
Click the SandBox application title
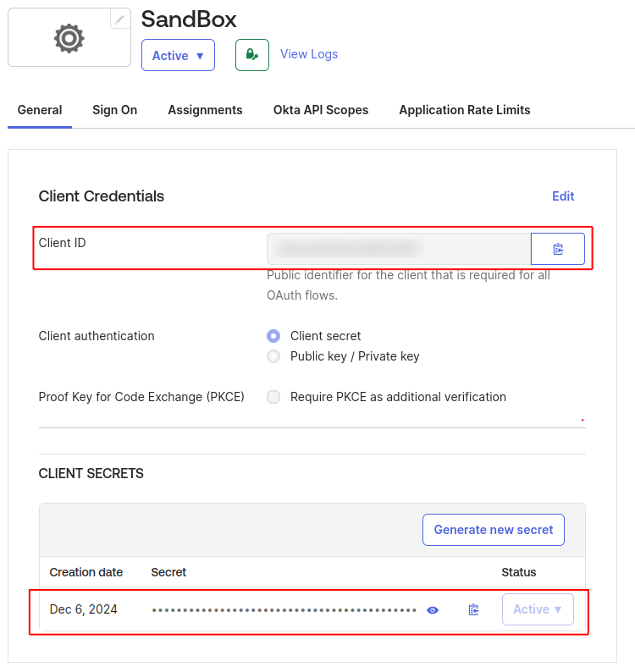pos(189,19)
